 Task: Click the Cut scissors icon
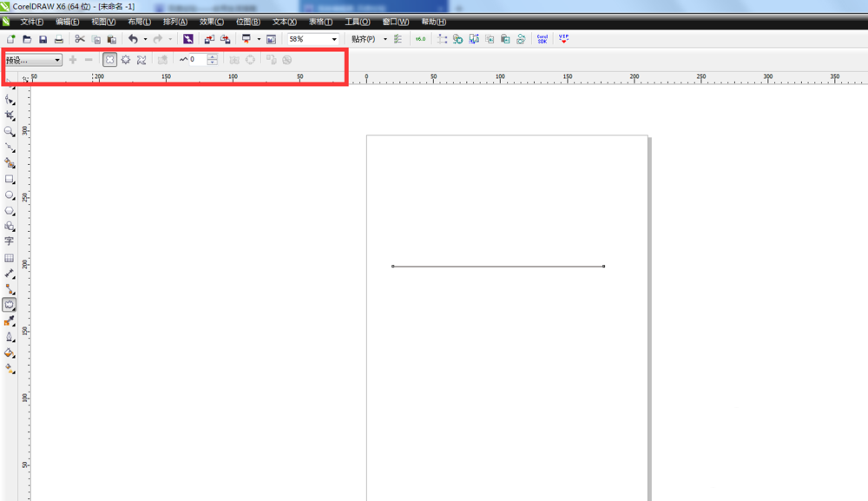click(80, 39)
